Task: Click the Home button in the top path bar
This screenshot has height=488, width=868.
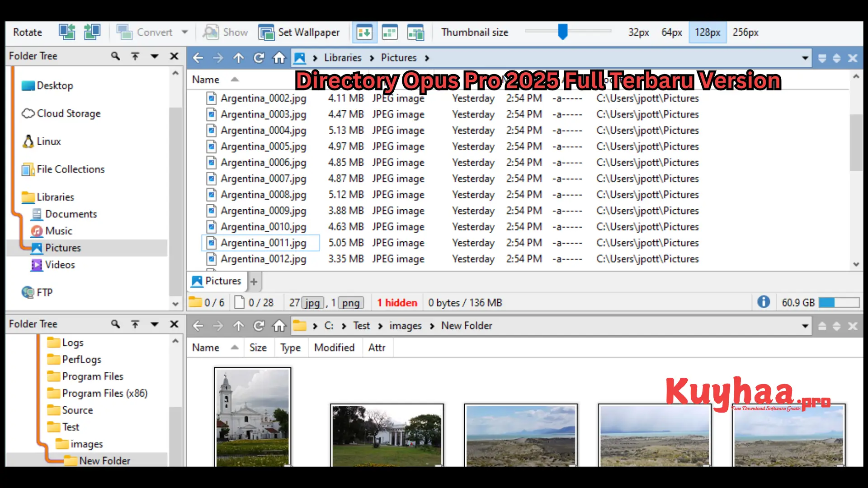Action: [279, 57]
